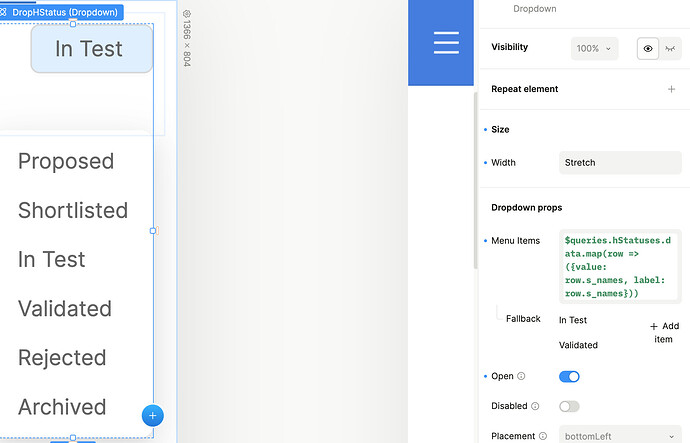Click the info icon next to Placement
The image size is (690, 443).
[x=543, y=436]
